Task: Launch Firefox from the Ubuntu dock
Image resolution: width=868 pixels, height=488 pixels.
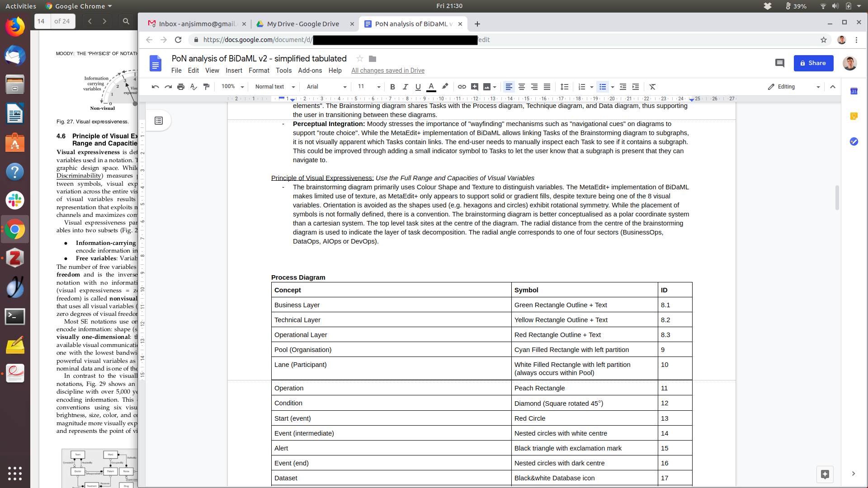Action: (x=15, y=27)
